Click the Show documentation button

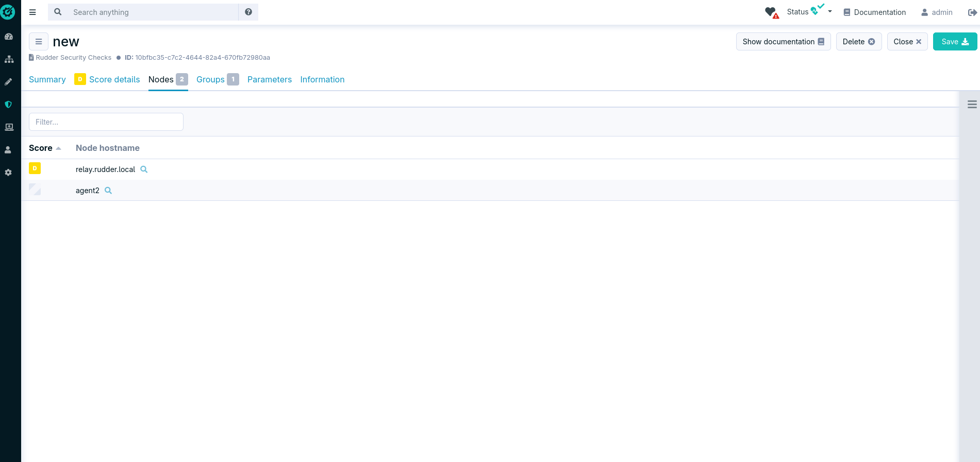[x=783, y=42]
